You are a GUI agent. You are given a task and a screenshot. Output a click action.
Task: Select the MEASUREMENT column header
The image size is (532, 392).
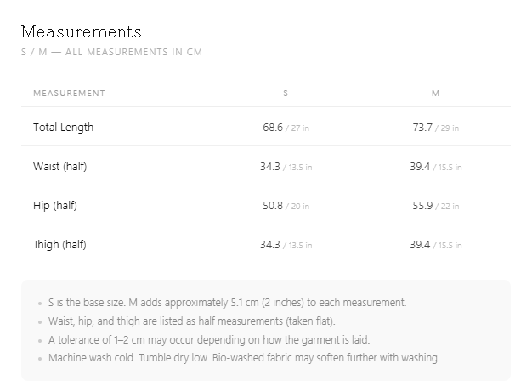(x=69, y=94)
